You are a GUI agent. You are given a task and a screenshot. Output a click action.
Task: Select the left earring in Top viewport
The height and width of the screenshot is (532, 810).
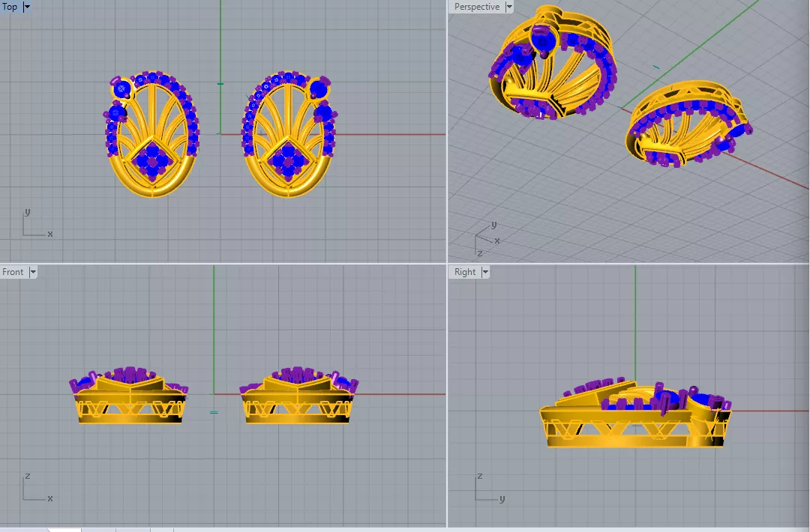(x=151, y=134)
